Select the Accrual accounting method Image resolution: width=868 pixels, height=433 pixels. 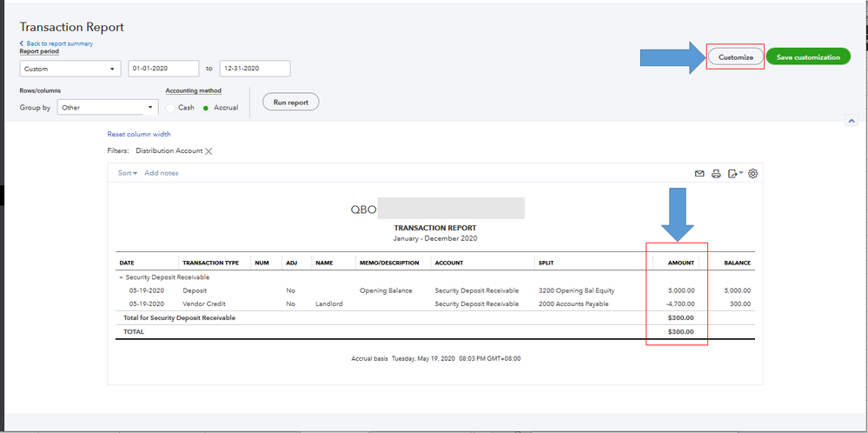pos(206,108)
